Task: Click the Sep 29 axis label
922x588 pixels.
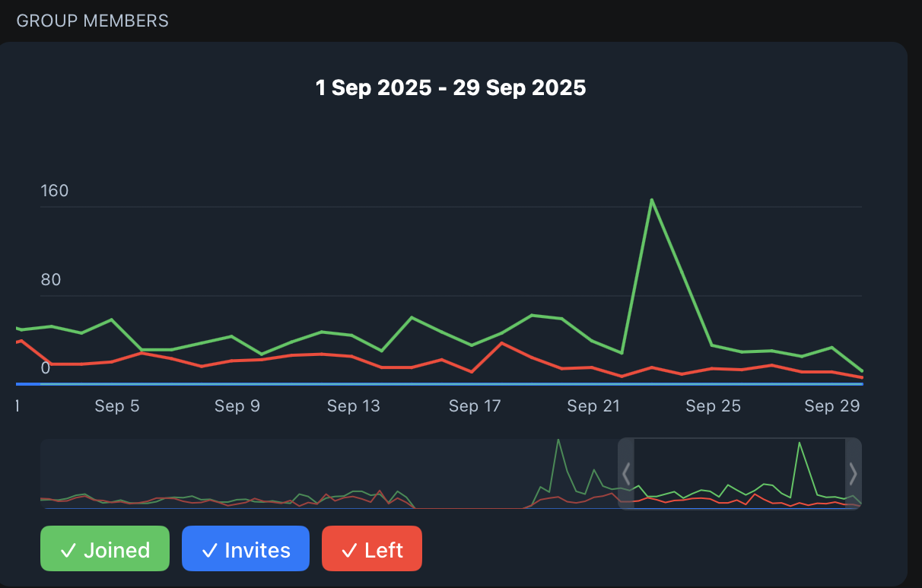Action: point(832,406)
